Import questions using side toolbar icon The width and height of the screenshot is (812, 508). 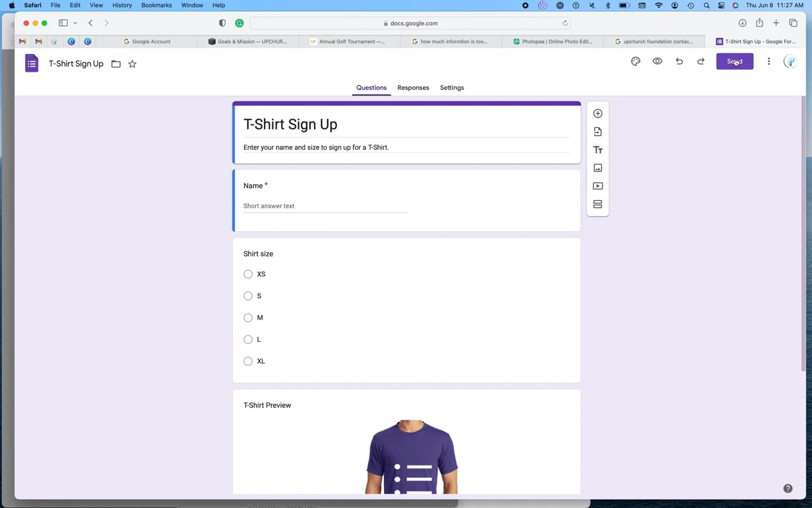598,131
